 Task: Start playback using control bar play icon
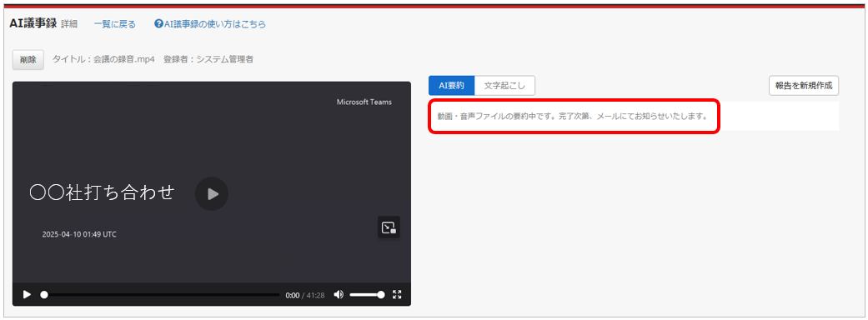(x=27, y=294)
